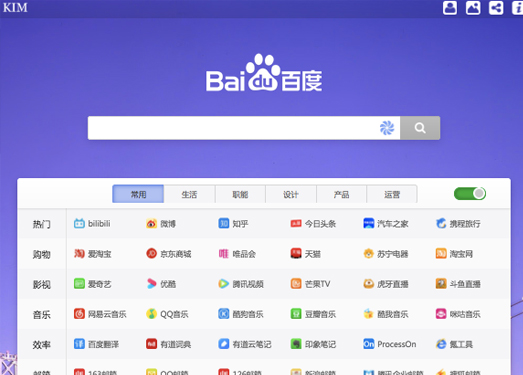Click the 京东商城 JD icon
The image size is (523, 375).
[x=151, y=254]
